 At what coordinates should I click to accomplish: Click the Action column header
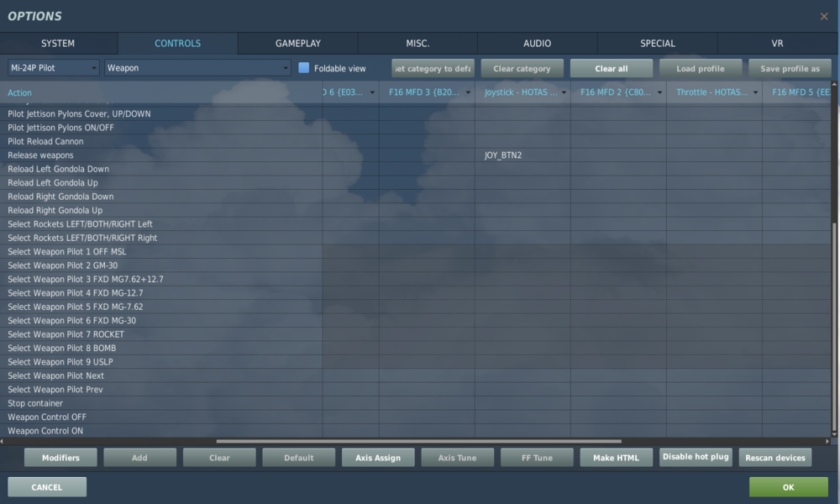[160, 92]
